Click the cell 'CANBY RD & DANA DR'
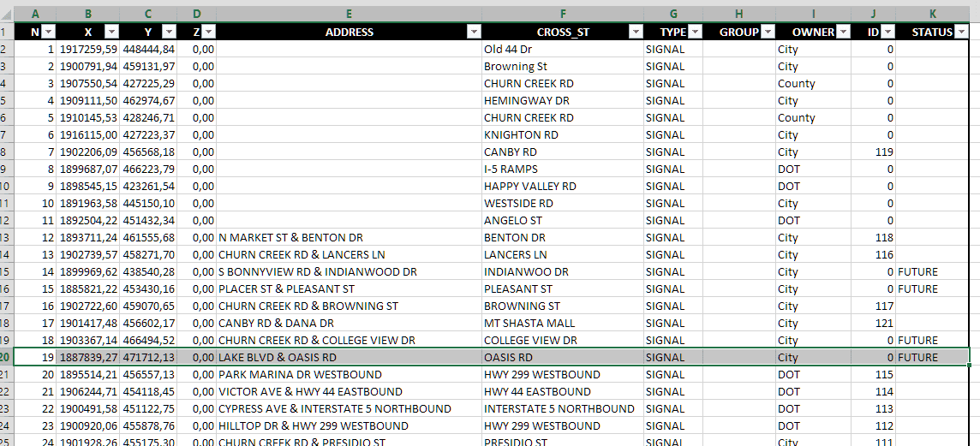This screenshot has width=980, height=446. [349, 323]
